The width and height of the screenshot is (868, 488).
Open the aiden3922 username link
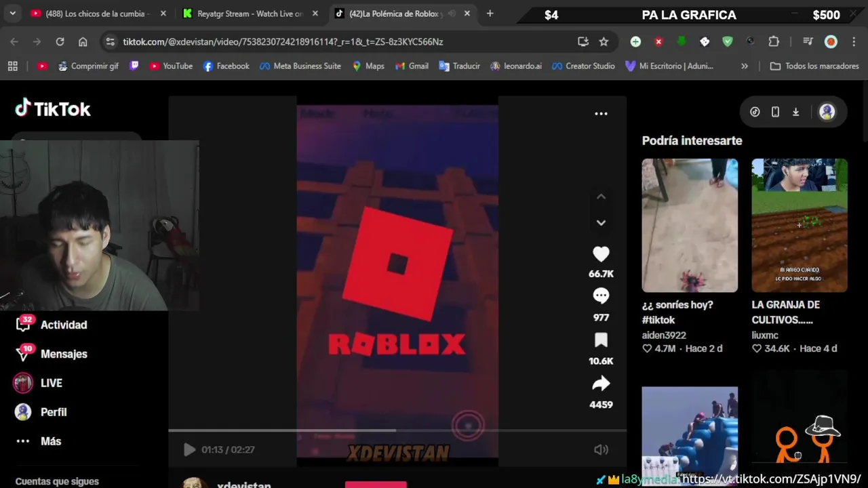tap(664, 335)
